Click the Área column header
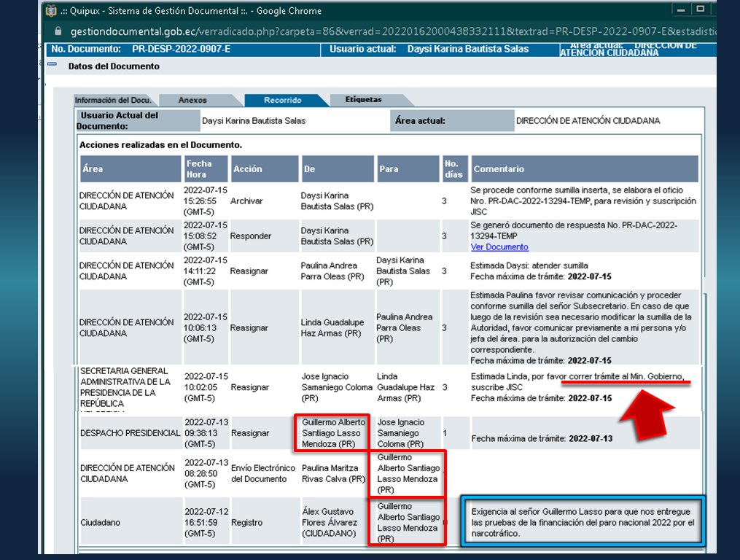 (x=131, y=168)
